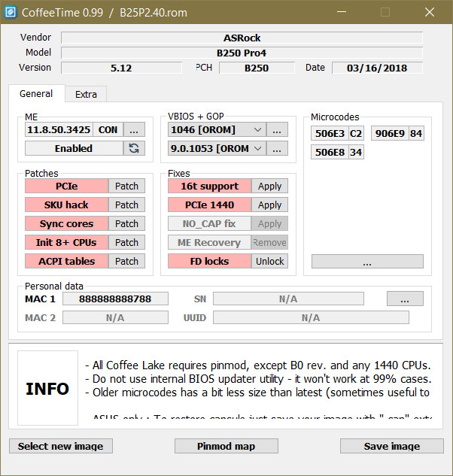The width and height of the screenshot is (453, 476).
Task: Click Patch button for ACPI tables
Action: coord(126,261)
